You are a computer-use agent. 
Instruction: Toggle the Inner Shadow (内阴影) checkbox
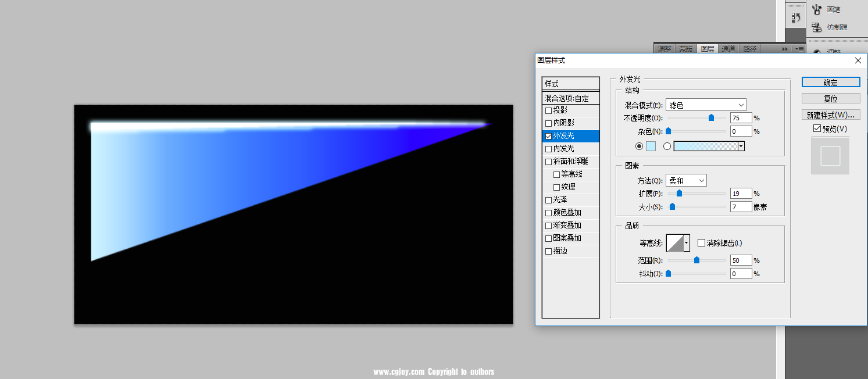point(548,123)
